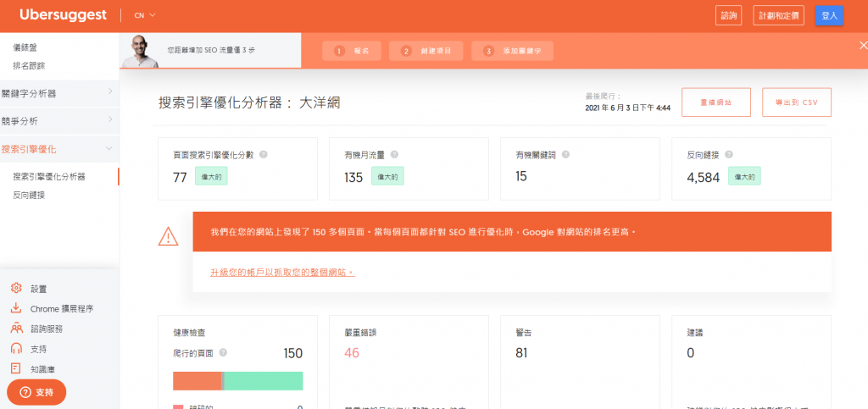
Task: Click help icon beside 反向鏈接 card
Action: tap(729, 155)
